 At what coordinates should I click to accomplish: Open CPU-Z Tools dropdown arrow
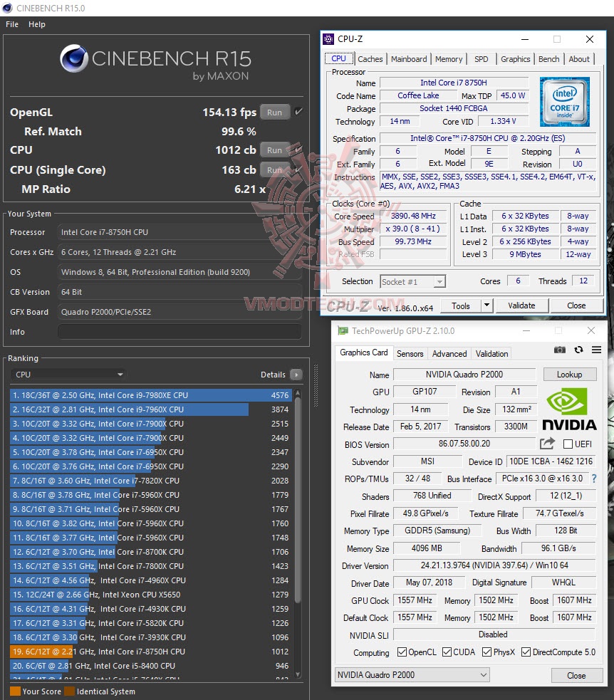click(x=486, y=305)
